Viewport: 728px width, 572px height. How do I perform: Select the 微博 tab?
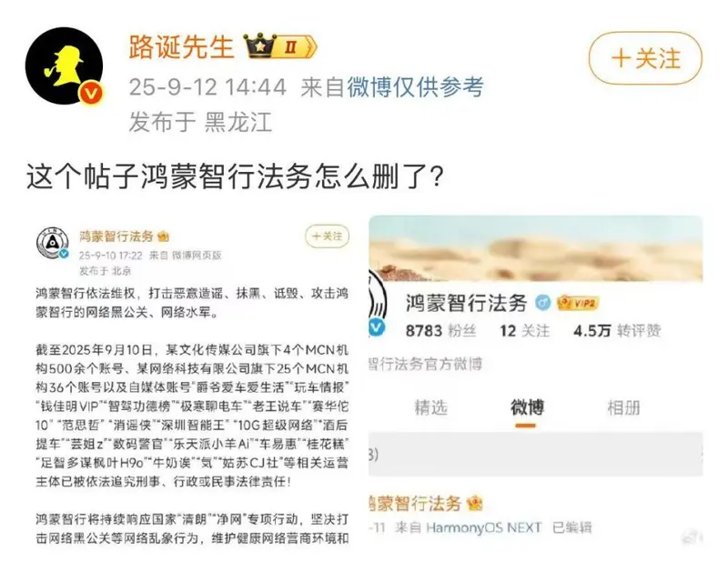(527, 407)
